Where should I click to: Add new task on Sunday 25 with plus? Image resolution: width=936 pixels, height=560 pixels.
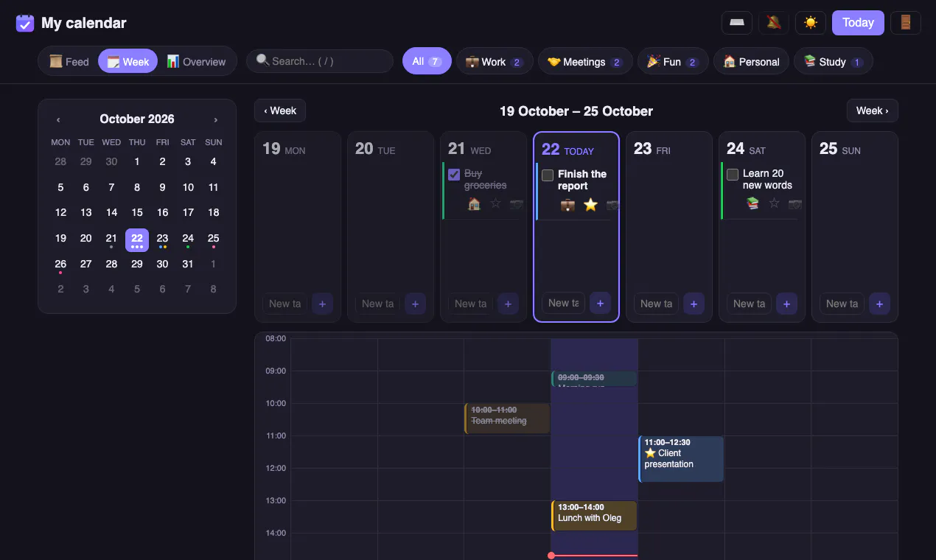click(879, 304)
